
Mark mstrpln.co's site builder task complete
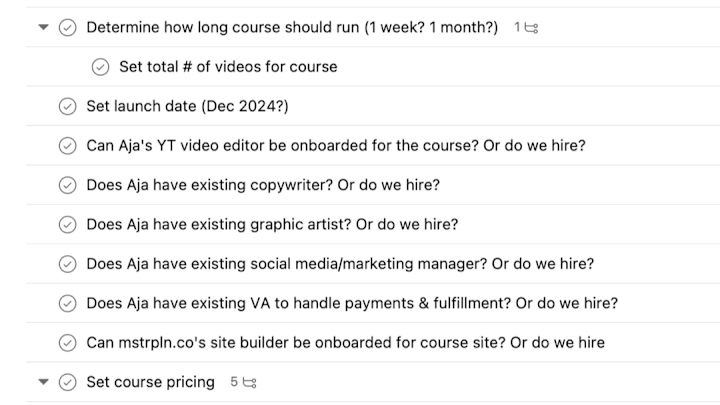click(x=68, y=343)
